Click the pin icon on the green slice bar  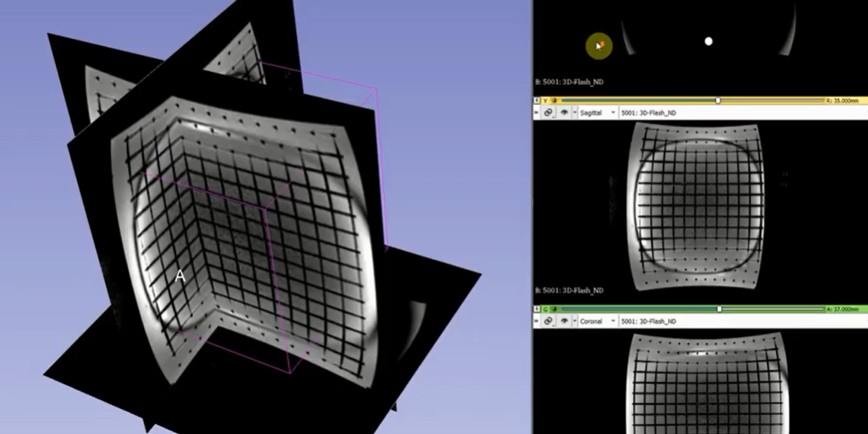point(537,309)
